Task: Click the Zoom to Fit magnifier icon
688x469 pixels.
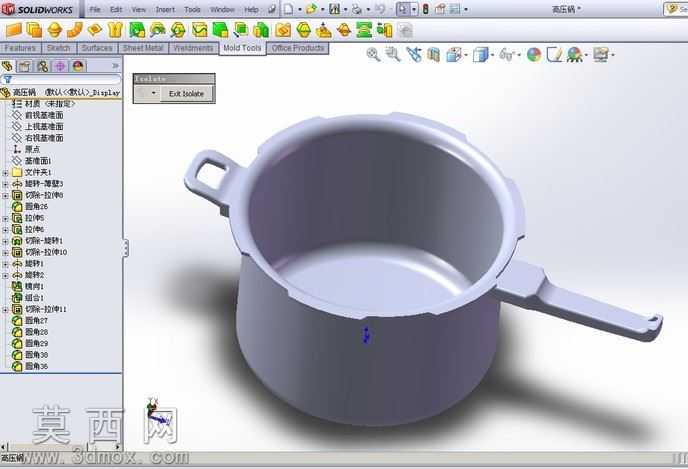Action: point(373,55)
